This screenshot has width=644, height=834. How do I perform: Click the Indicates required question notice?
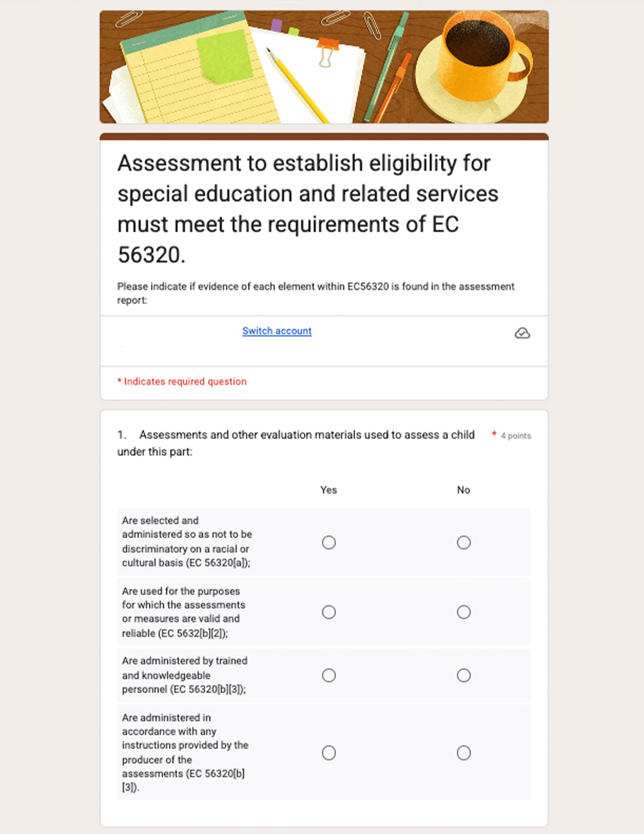[x=181, y=382]
